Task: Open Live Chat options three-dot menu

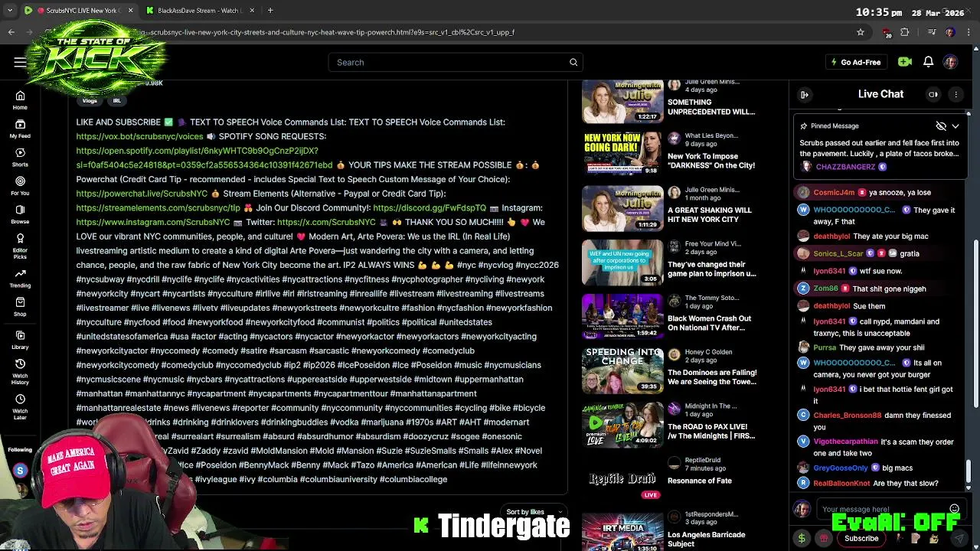Action: click(x=955, y=94)
